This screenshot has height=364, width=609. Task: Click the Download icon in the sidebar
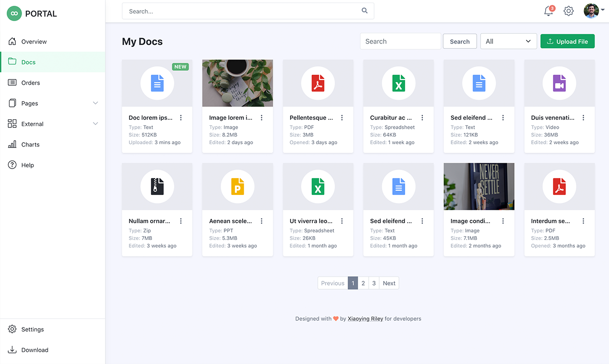pos(12,350)
